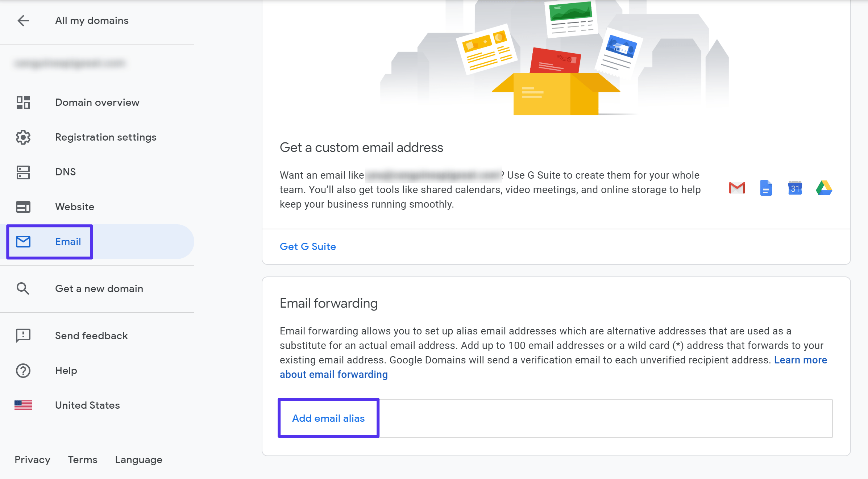Viewport: 868px width, 479px height.
Task: Click the Website icon
Action: 23,207
